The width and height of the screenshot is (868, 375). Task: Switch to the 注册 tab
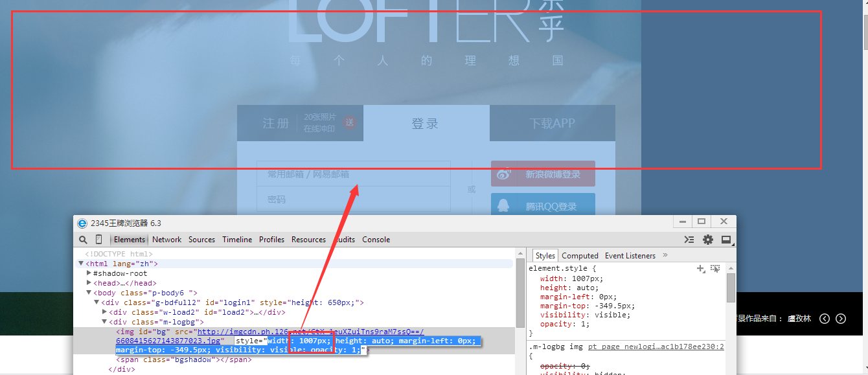coord(300,123)
